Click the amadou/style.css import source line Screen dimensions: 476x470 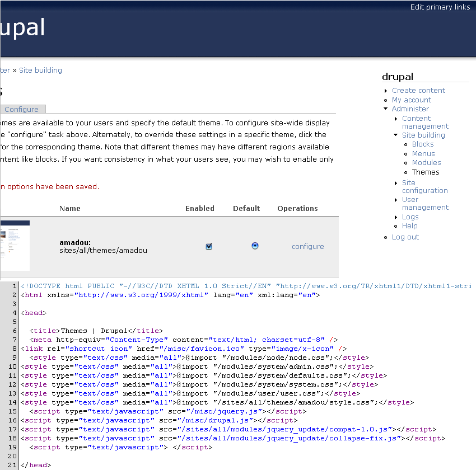pos(217,402)
